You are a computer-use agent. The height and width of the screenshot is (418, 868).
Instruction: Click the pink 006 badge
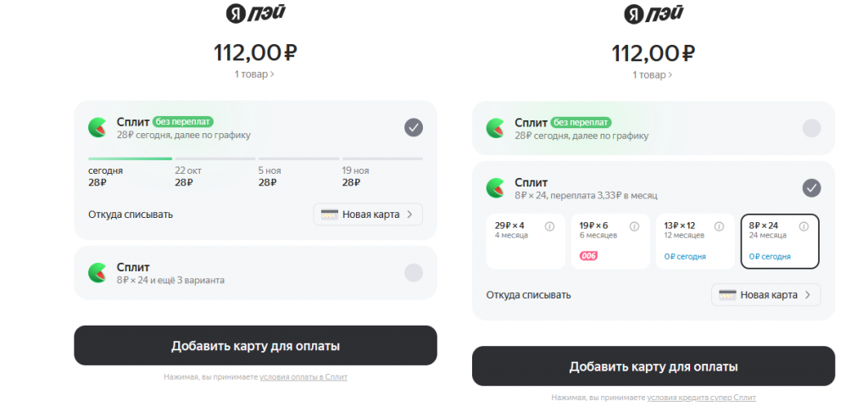point(589,256)
